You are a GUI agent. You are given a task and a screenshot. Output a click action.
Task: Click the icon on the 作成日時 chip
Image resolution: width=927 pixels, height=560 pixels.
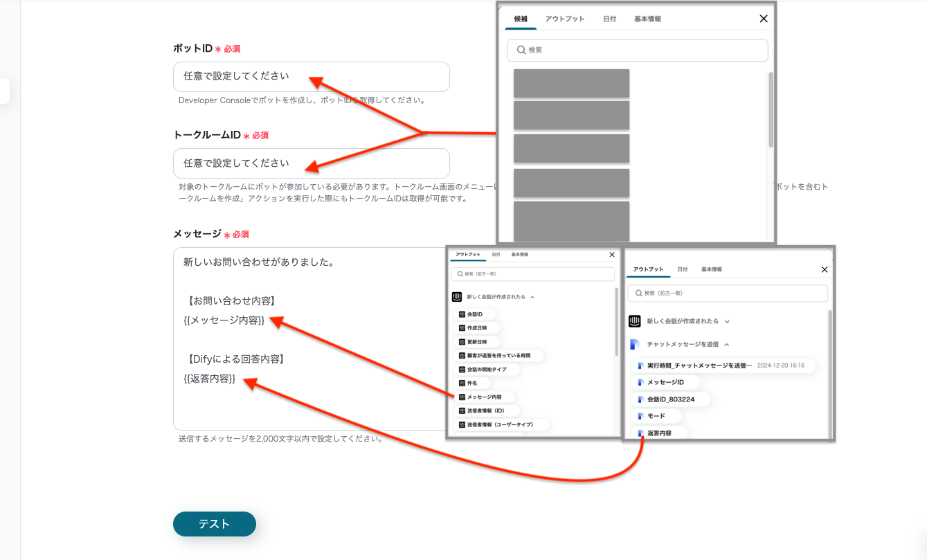coord(462,328)
